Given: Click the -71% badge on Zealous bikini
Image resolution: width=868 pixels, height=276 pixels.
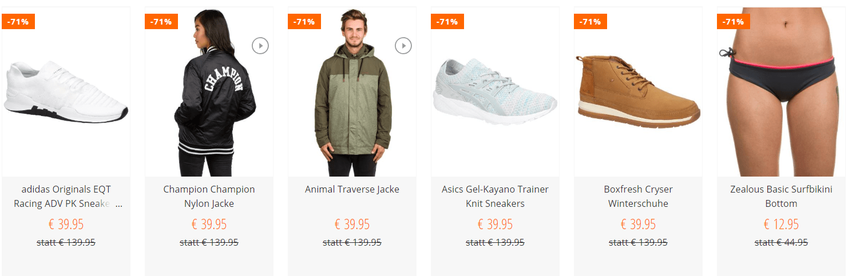Looking at the screenshot, I should 733,22.
